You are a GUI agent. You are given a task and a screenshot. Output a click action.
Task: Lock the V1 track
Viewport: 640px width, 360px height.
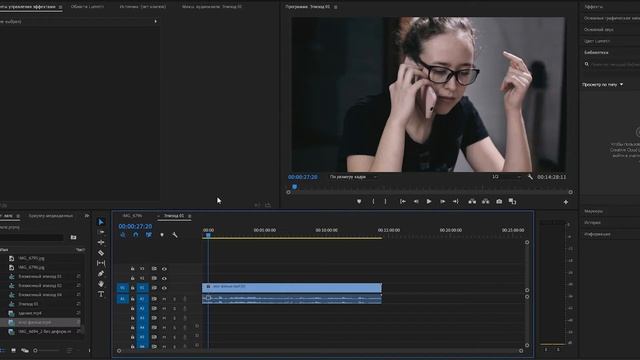[132, 288]
